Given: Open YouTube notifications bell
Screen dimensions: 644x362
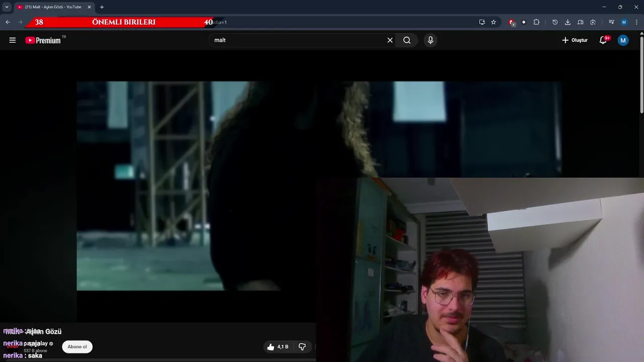Looking at the screenshot, I should pyautogui.click(x=603, y=40).
